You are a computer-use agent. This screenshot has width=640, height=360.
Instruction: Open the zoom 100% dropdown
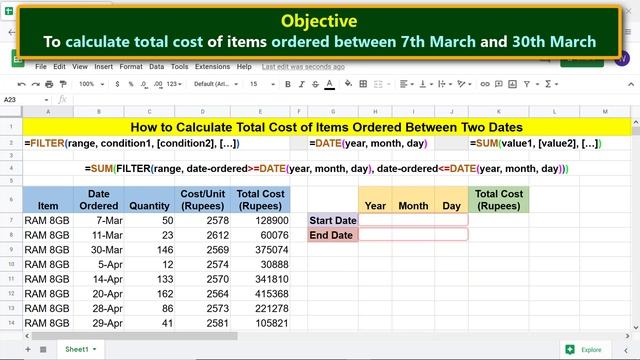(x=91, y=84)
